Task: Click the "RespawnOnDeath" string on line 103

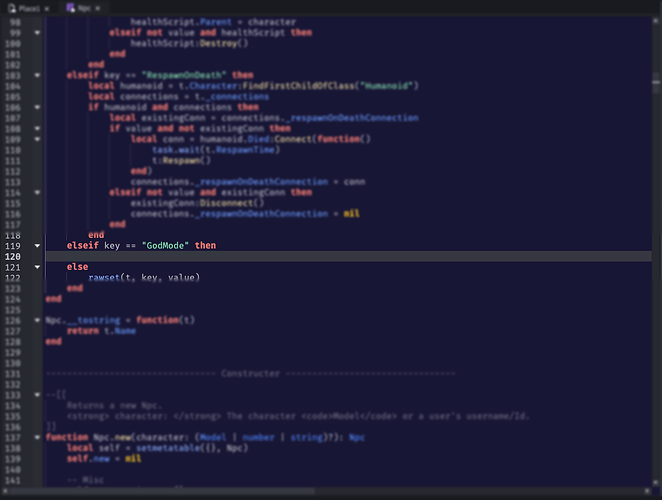Action: pos(184,75)
